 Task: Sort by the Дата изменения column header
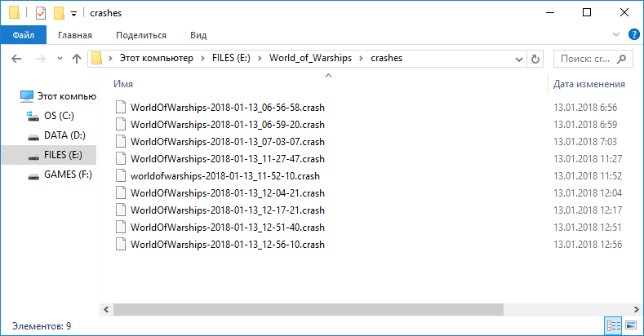tap(589, 84)
